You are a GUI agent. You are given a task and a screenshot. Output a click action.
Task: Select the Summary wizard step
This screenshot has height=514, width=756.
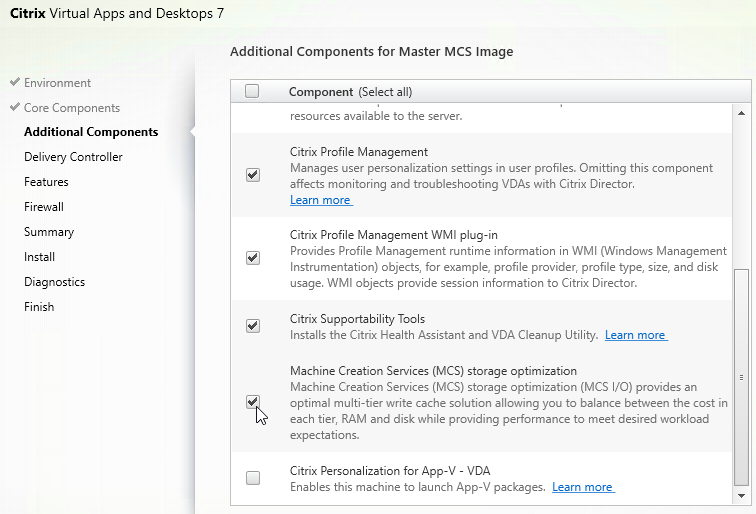[49, 232]
